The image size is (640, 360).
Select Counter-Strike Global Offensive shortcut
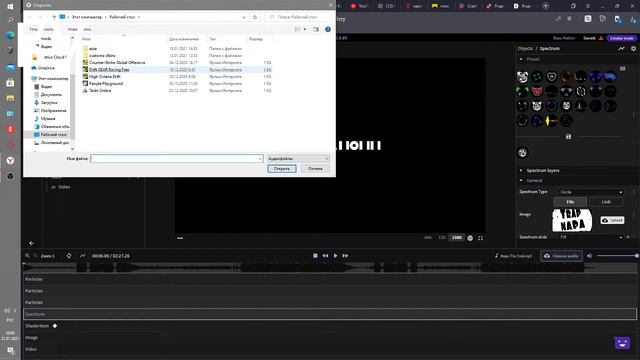[x=178, y=62]
